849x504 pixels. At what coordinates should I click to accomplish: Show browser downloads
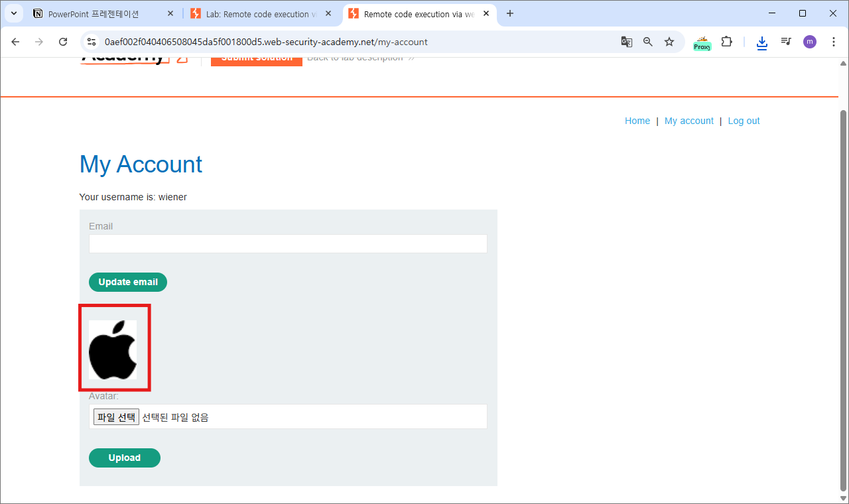point(762,42)
